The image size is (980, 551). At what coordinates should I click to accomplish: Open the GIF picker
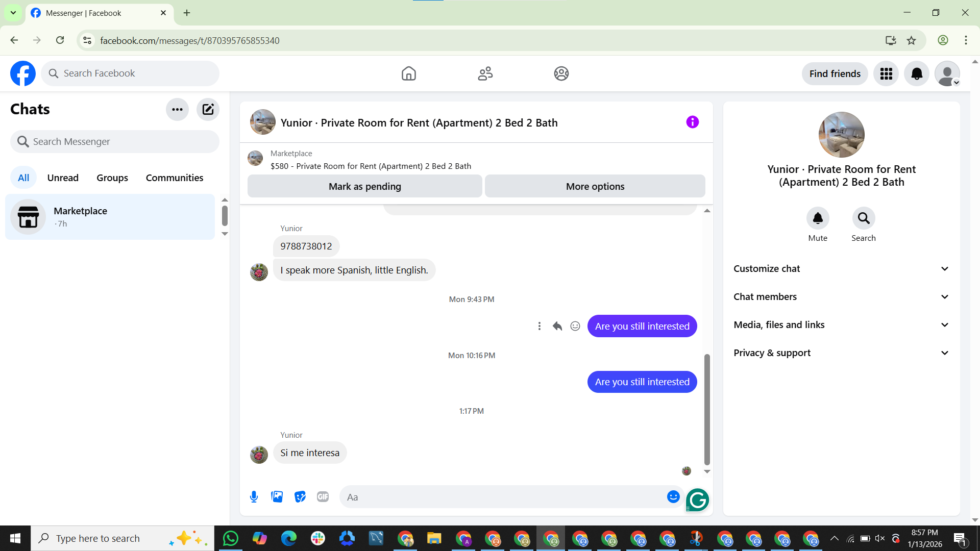(x=323, y=496)
